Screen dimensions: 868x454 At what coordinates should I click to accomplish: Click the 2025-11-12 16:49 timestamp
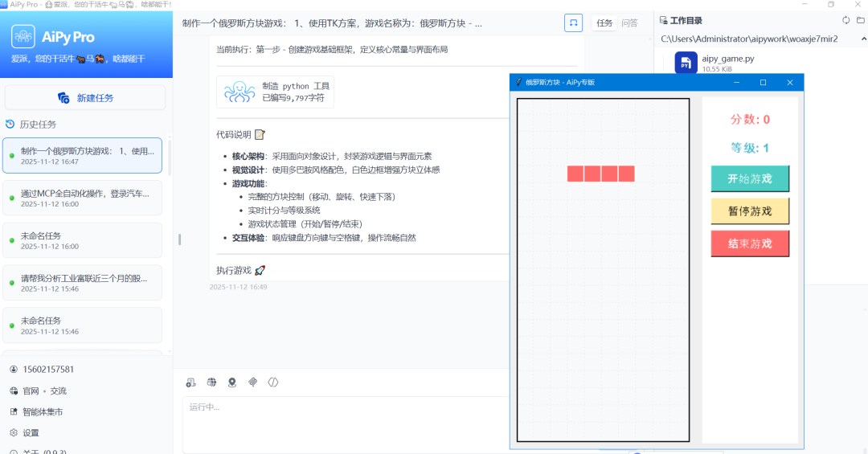click(238, 287)
